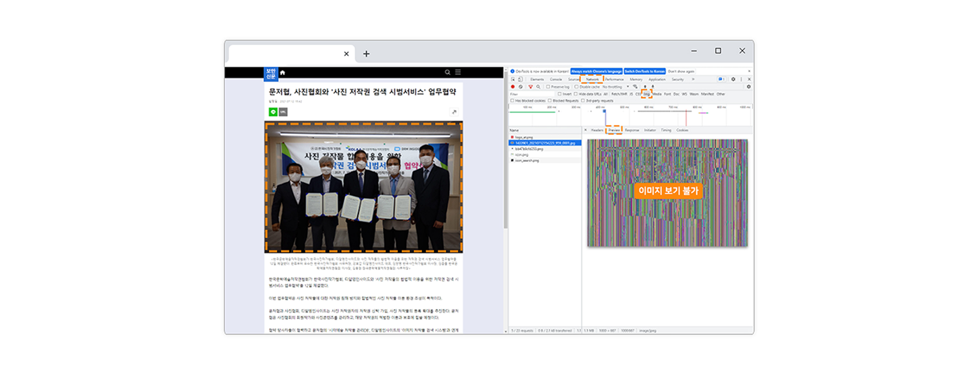980x373 pixels.
Task: Open network conditions wifi icon
Action: point(635,87)
